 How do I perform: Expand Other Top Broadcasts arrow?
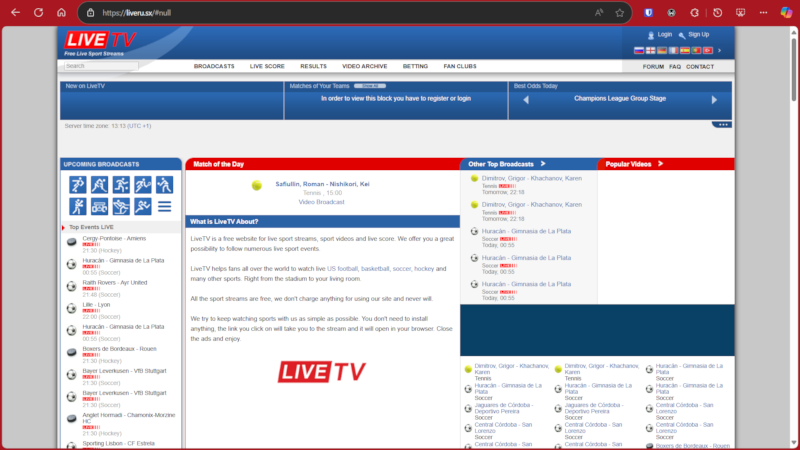(x=543, y=164)
